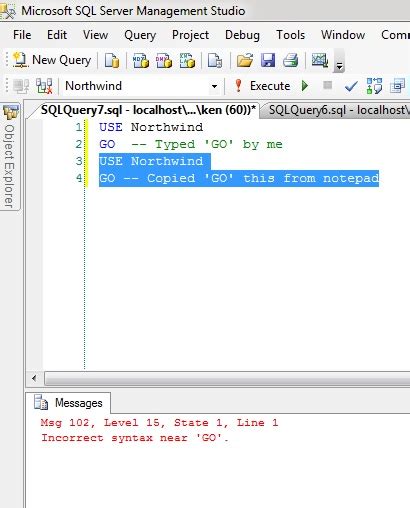Viewport: 410px width, 508px height.
Task: Click the comment "Typed 'GO' by me"
Action: [x=218, y=144]
